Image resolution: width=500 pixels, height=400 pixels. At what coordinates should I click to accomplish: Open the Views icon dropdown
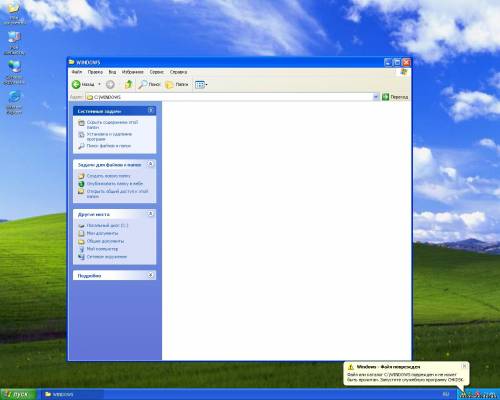pyautogui.click(x=201, y=85)
